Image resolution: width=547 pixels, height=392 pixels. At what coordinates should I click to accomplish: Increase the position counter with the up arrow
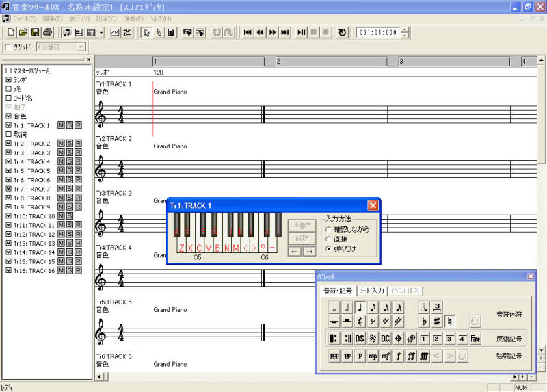point(405,29)
